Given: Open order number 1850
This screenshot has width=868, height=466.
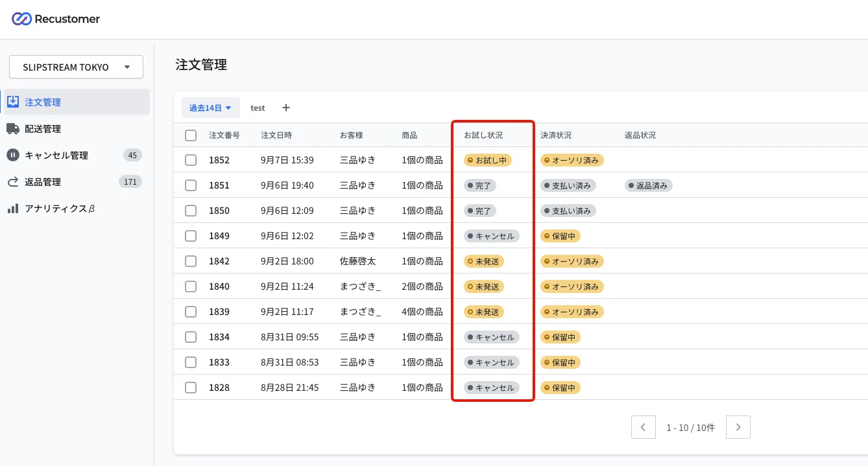Looking at the screenshot, I should click(x=219, y=211).
